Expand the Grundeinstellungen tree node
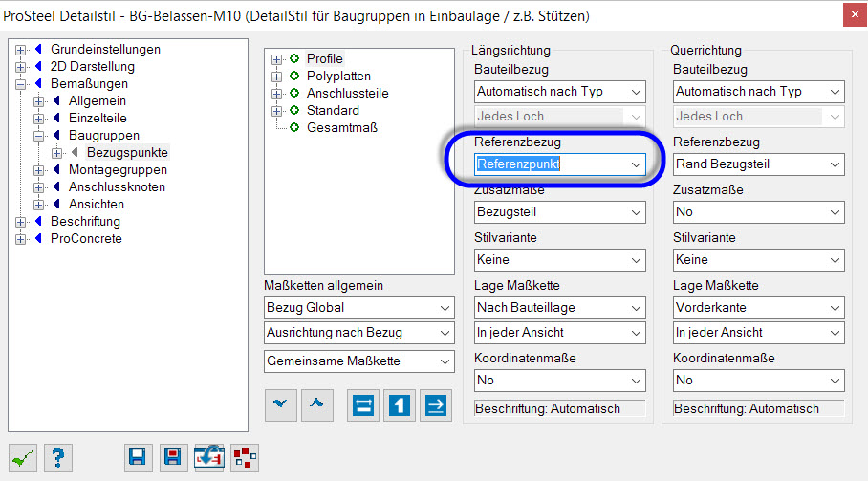Image resolution: width=868 pixels, height=481 pixels. point(20,50)
